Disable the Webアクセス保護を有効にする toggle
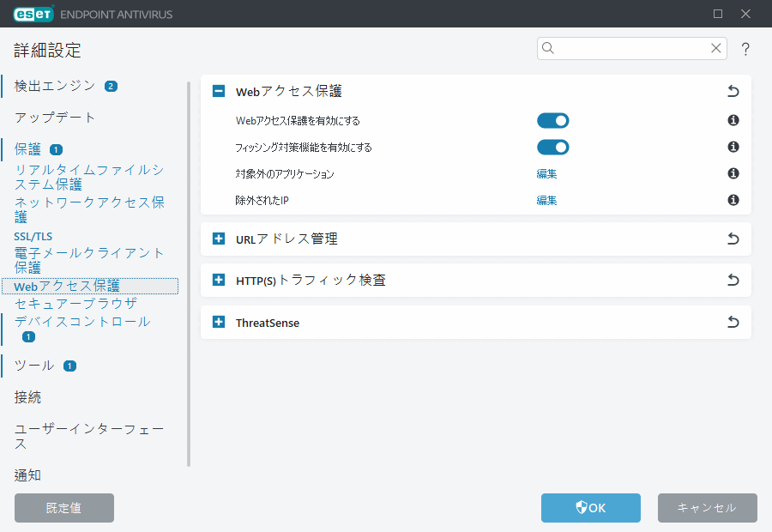The height and width of the screenshot is (532, 772). 552,120
